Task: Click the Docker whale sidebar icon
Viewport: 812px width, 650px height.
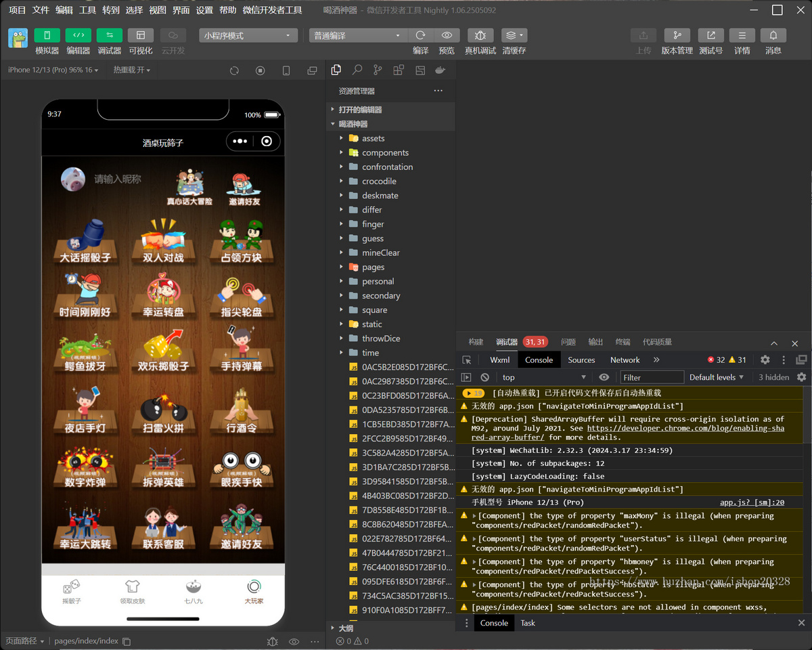Action: coord(440,70)
